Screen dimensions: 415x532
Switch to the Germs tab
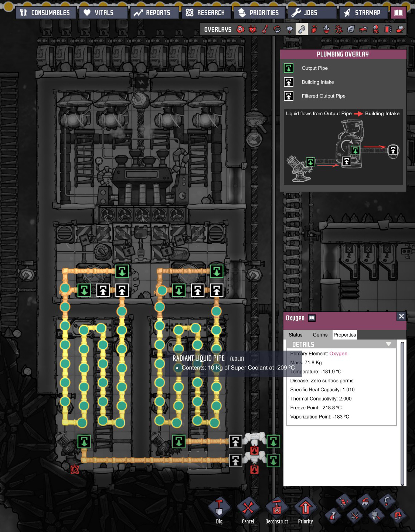tap(320, 335)
